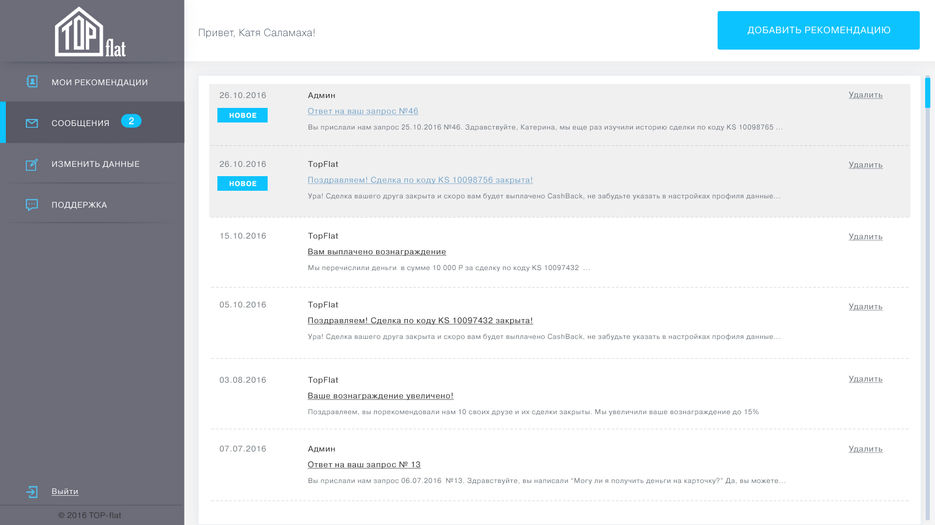Click the person icon beside Мои рекомендации

coord(32,81)
